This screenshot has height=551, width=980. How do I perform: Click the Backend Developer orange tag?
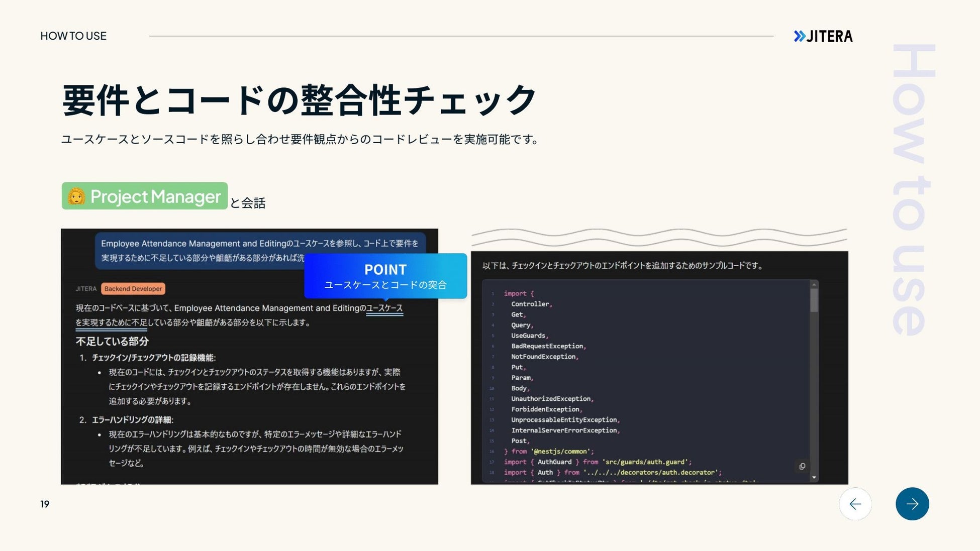pos(133,289)
